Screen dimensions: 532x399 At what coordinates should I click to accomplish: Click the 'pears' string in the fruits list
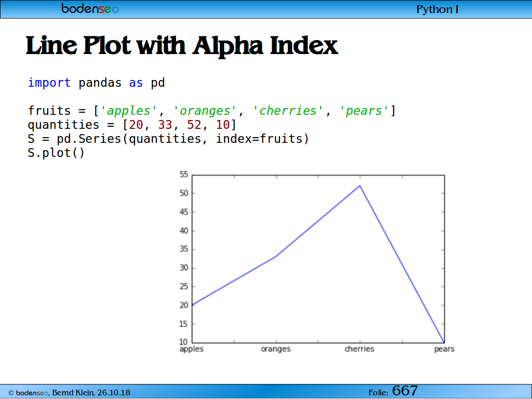[364, 111]
